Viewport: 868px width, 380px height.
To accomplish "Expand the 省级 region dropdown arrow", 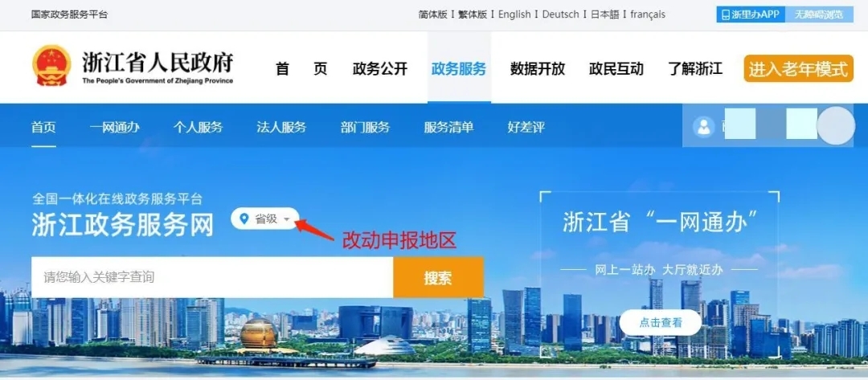I will click(286, 219).
